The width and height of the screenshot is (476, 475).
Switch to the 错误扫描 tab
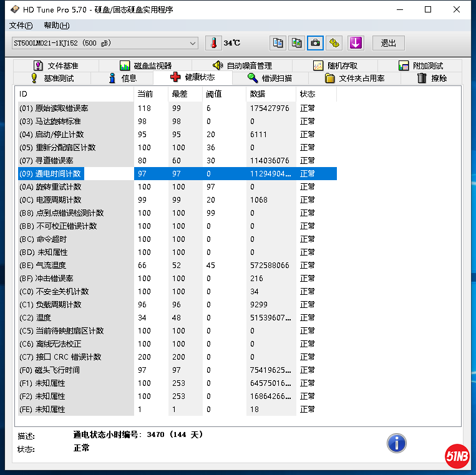coord(270,78)
